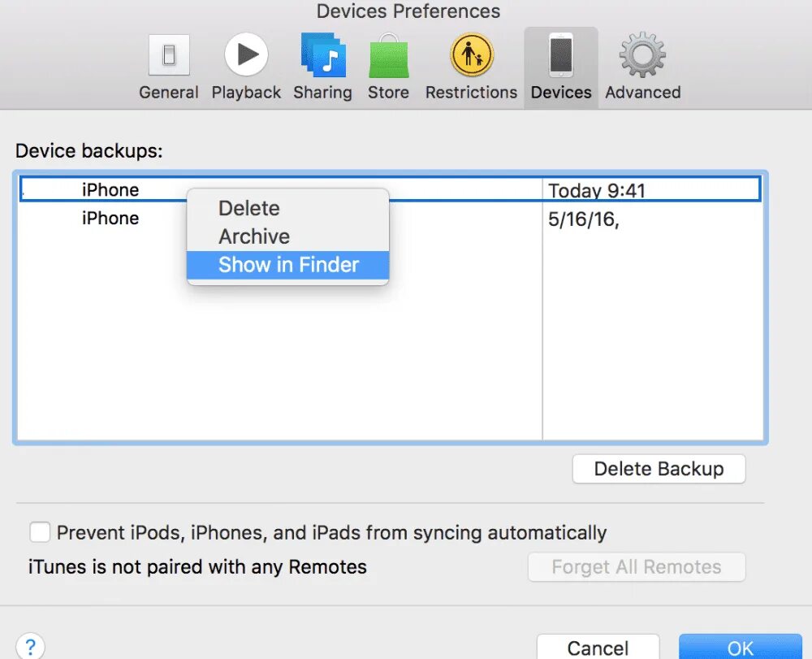Select the Devices iPhone icon
The width and height of the screenshot is (812, 659).
pyautogui.click(x=561, y=54)
